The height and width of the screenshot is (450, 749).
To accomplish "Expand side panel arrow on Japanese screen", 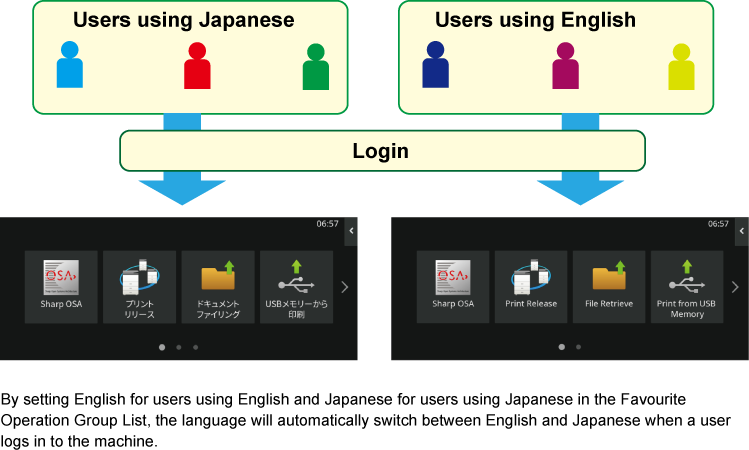I will pyautogui.click(x=351, y=231).
